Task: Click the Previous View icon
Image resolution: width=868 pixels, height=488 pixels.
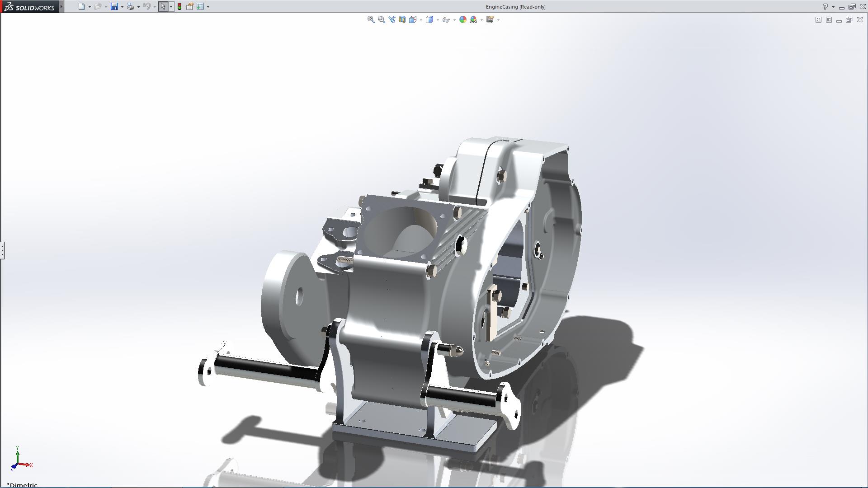Action: point(392,19)
